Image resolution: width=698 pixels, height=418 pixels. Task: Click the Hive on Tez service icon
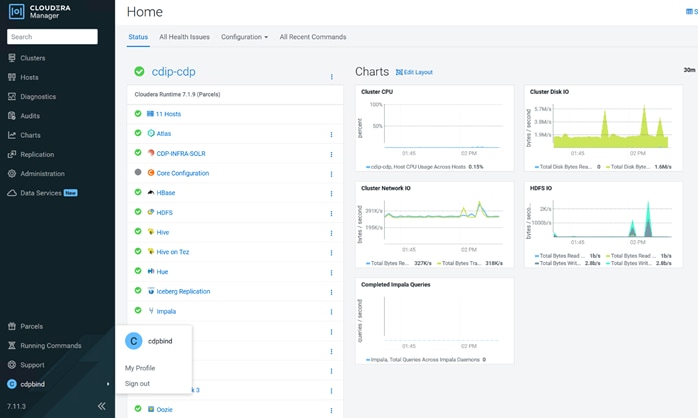click(x=151, y=252)
